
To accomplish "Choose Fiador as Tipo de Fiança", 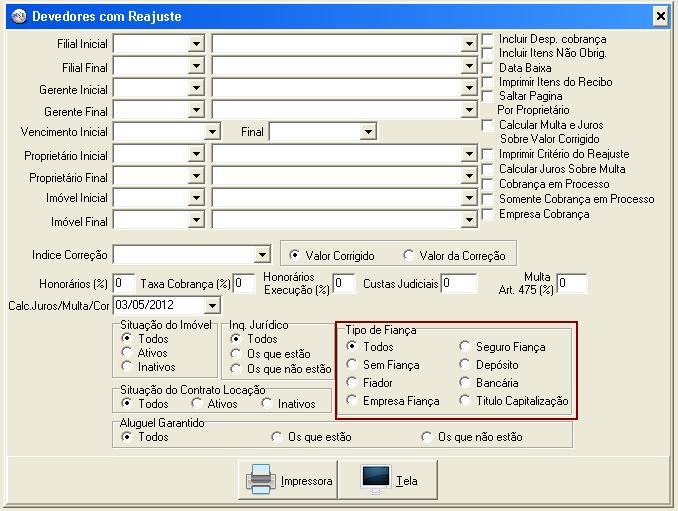I will click(x=352, y=383).
